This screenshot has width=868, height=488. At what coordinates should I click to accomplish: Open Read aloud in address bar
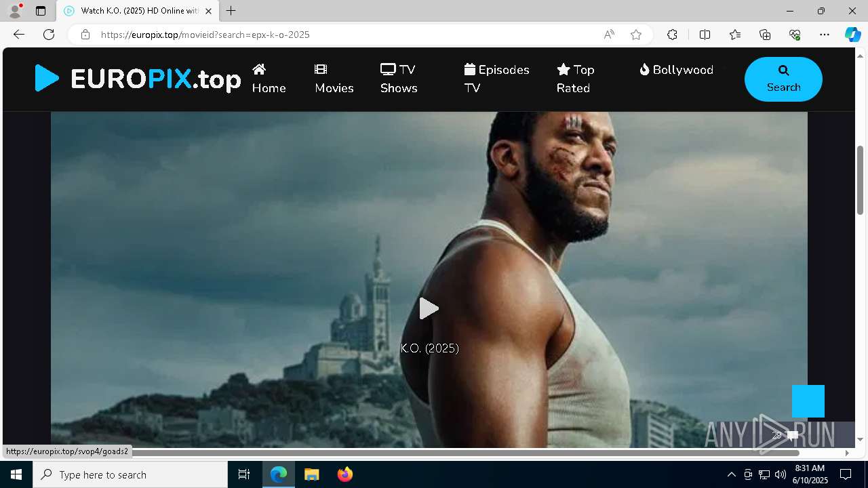(609, 35)
